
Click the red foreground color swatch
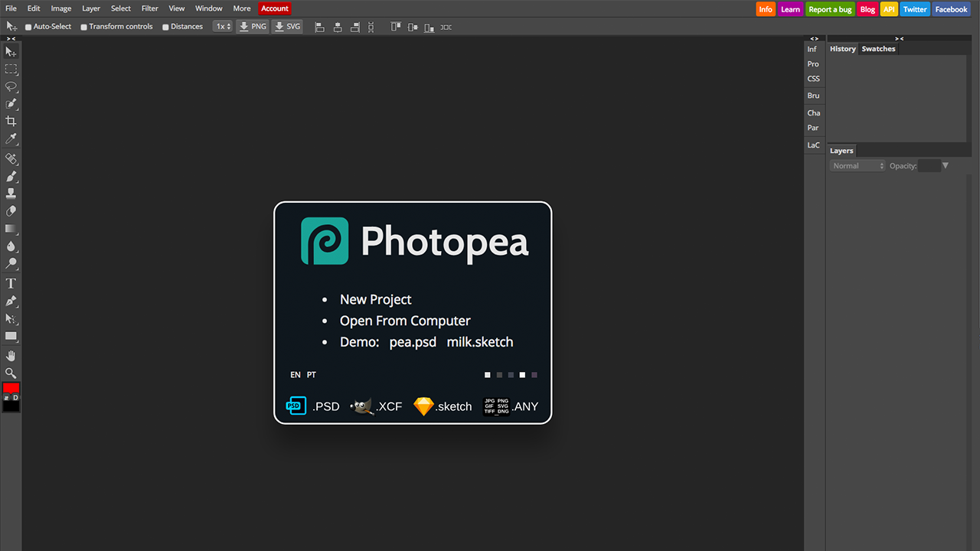[x=11, y=388]
